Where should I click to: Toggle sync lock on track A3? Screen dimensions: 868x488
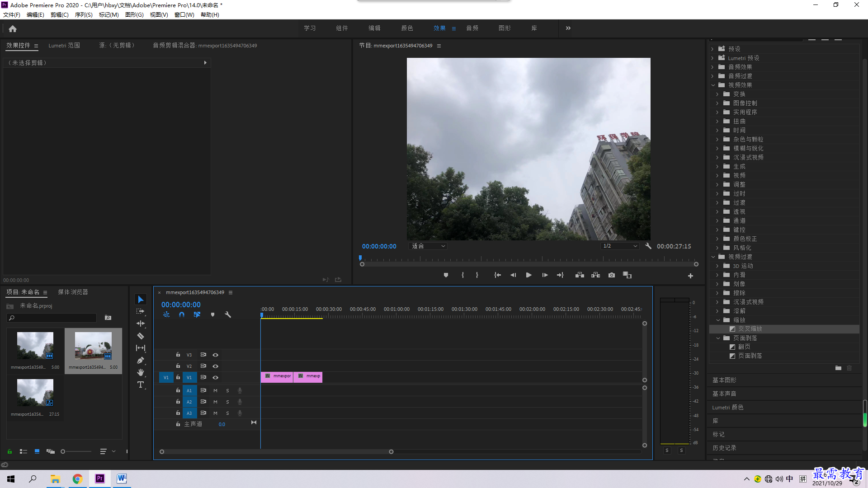[203, 413]
